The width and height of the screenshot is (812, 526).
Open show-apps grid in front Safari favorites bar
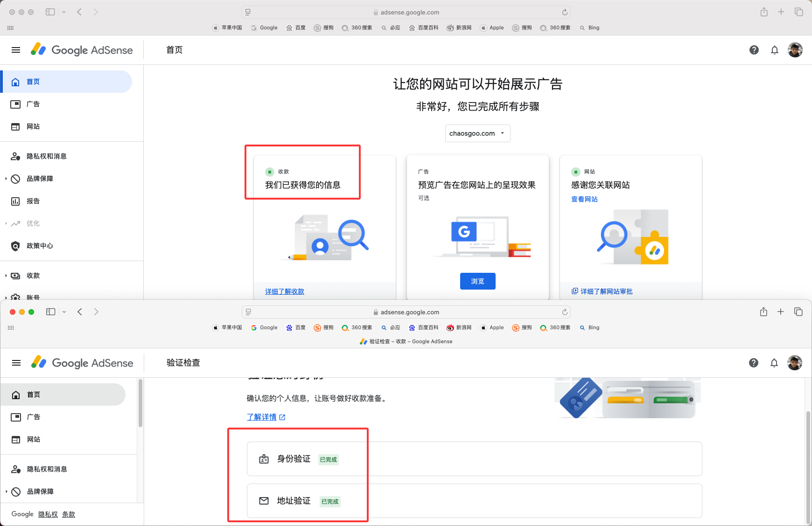(x=11, y=328)
